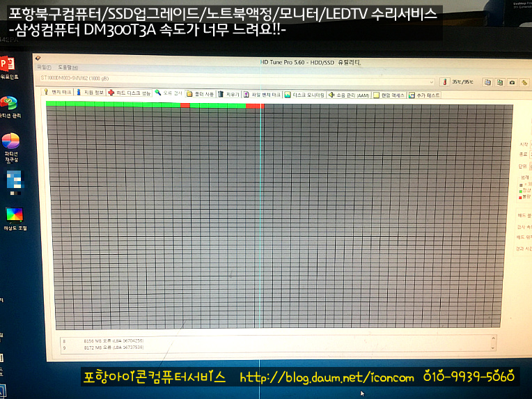Switch to the 지우기 erase tab
Image resolution: width=532 pixels, height=399 pixels.
228,94
